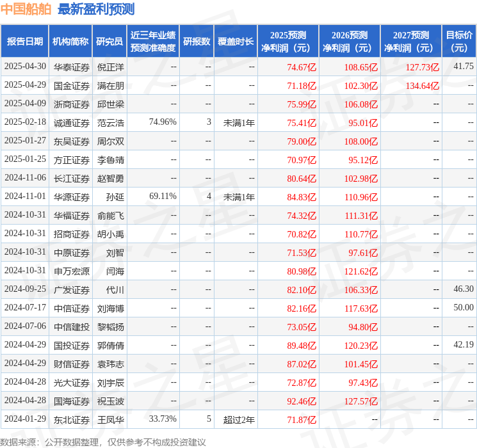Viewport: 477px width, 448px height.
Task: Click target price 50.00
Action: (464, 307)
